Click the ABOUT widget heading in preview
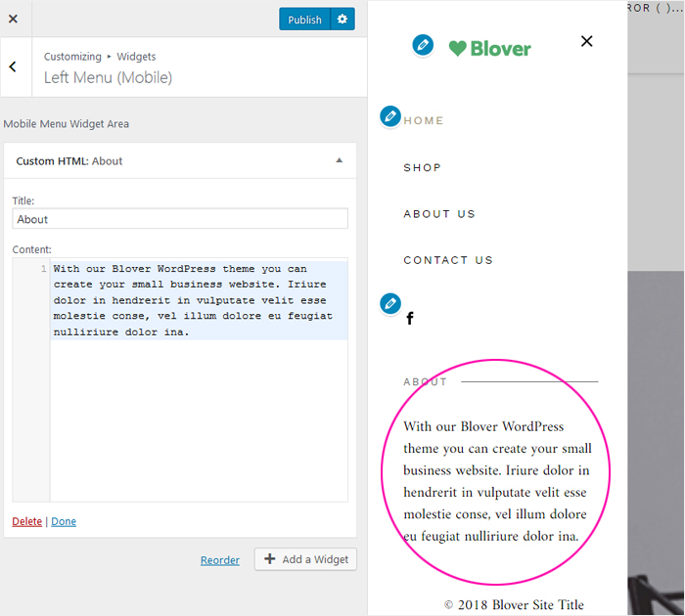Screen dimensions: 685x616 coord(425,382)
